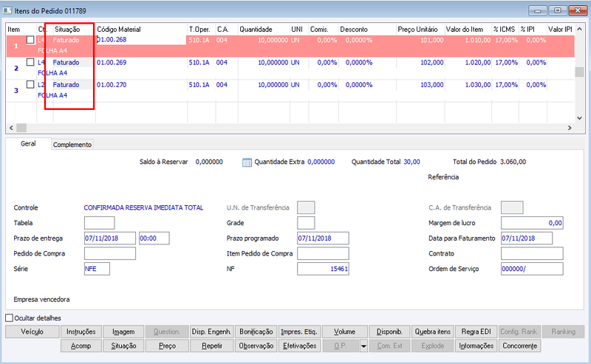Click the Veículo button
Image resolution: width=591 pixels, height=364 pixels.
coord(32,332)
